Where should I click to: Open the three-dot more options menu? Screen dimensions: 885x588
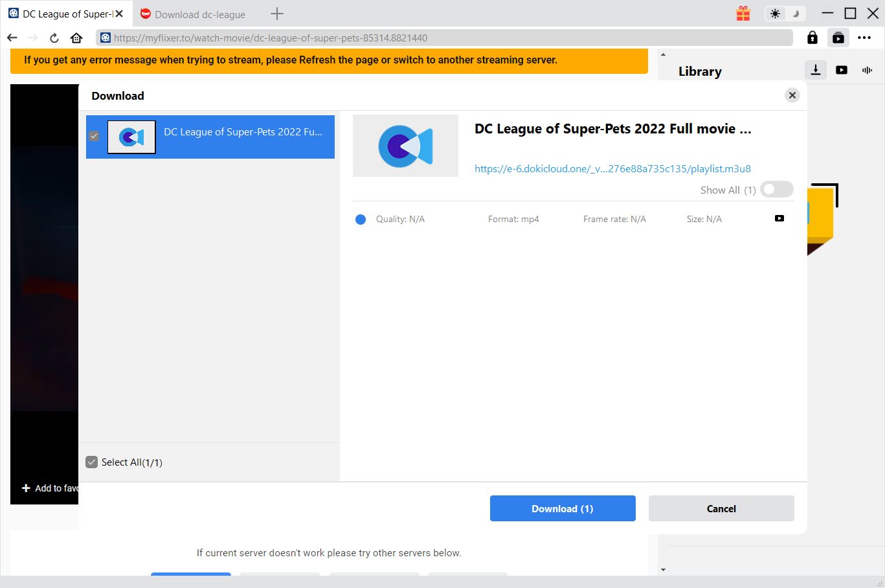pyautogui.click(x=864, y=38)
